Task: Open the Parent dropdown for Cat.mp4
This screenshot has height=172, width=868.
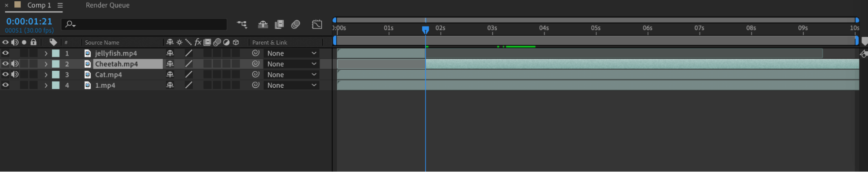Action: tap(291, 74)
